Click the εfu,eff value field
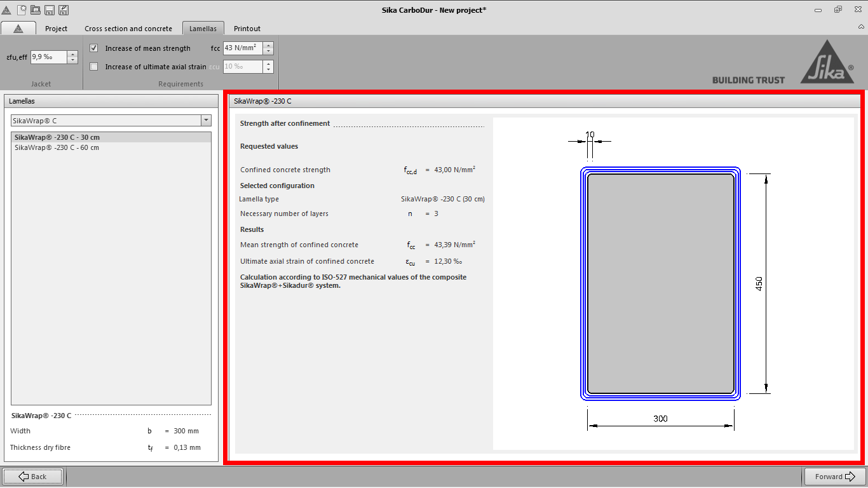This screenshot has height=488, width=868. (x=48, y=57)
